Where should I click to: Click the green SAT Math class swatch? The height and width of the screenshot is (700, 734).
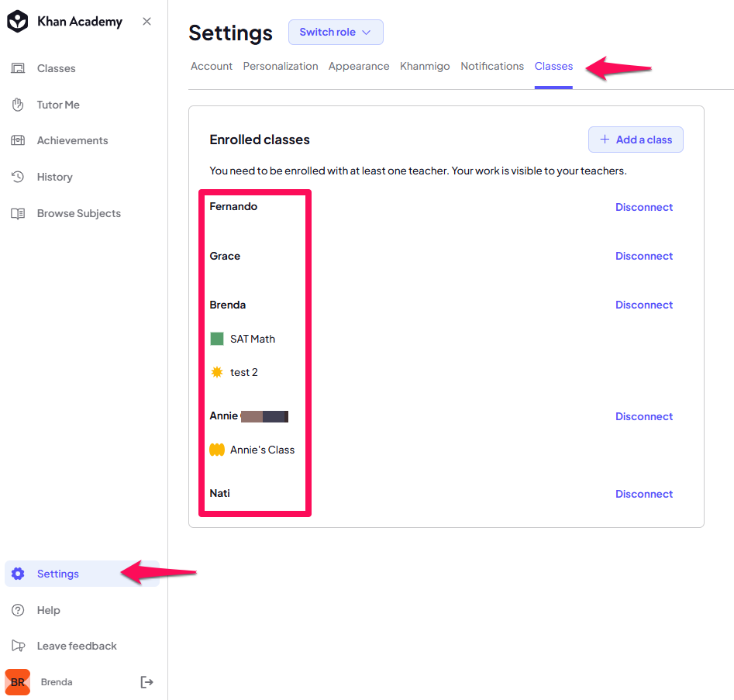click(217, 339)
